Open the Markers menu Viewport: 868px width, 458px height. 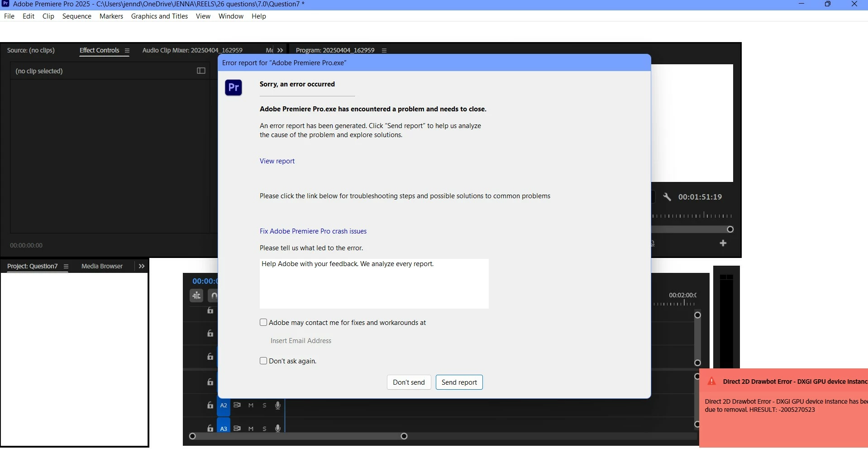coord(111,16)
